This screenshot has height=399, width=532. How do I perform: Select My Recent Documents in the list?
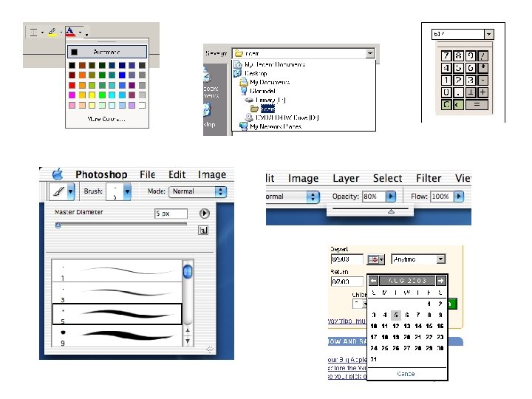(x=270, y=64)
